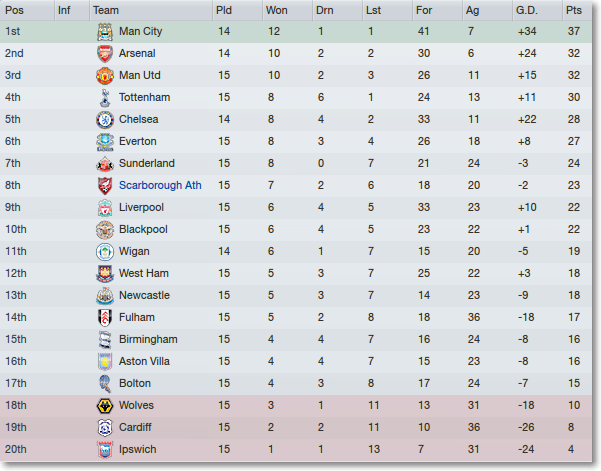Viewport: 601px width, 471px height.
Task: Click the Newcastle crest icon
Action: click(105, 296)
